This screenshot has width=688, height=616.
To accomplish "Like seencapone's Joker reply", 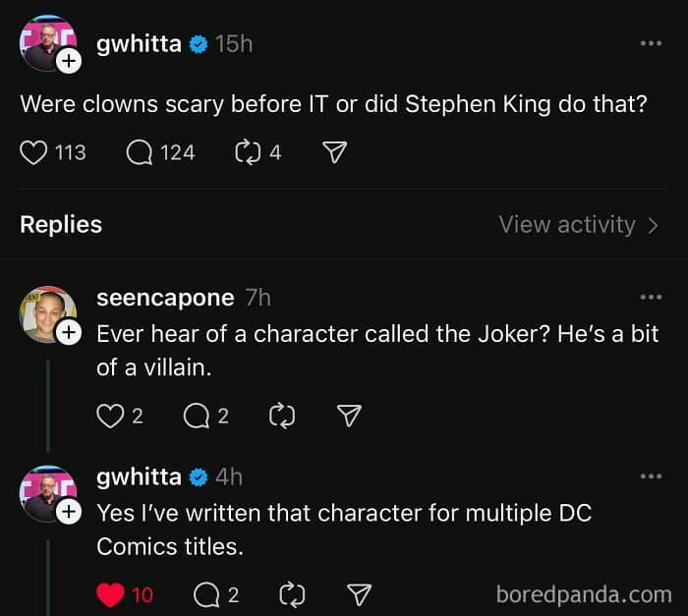I will click(109, 416).
